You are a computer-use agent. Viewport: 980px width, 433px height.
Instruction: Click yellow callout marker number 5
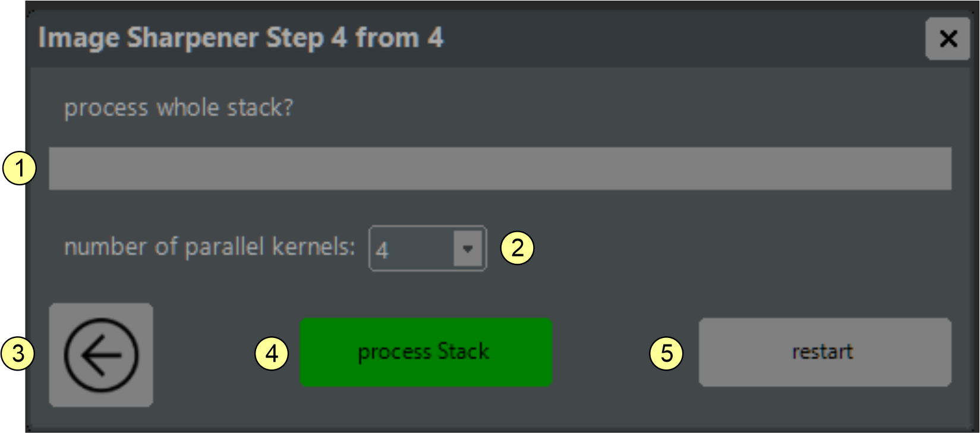point(666,353)
